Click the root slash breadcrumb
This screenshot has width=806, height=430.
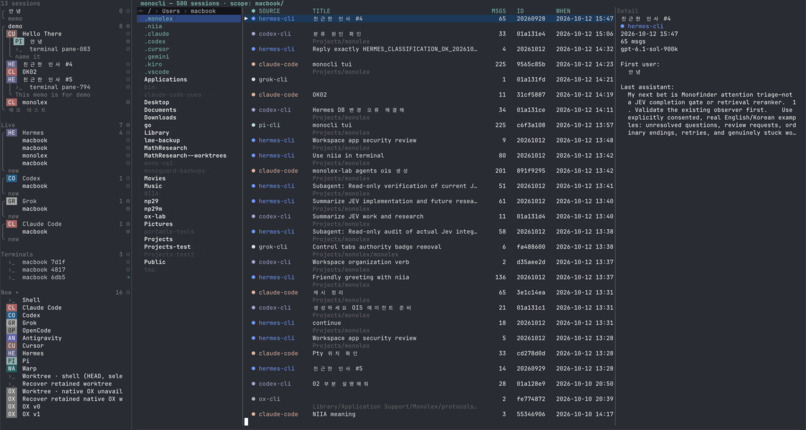(x=149, y=11)
